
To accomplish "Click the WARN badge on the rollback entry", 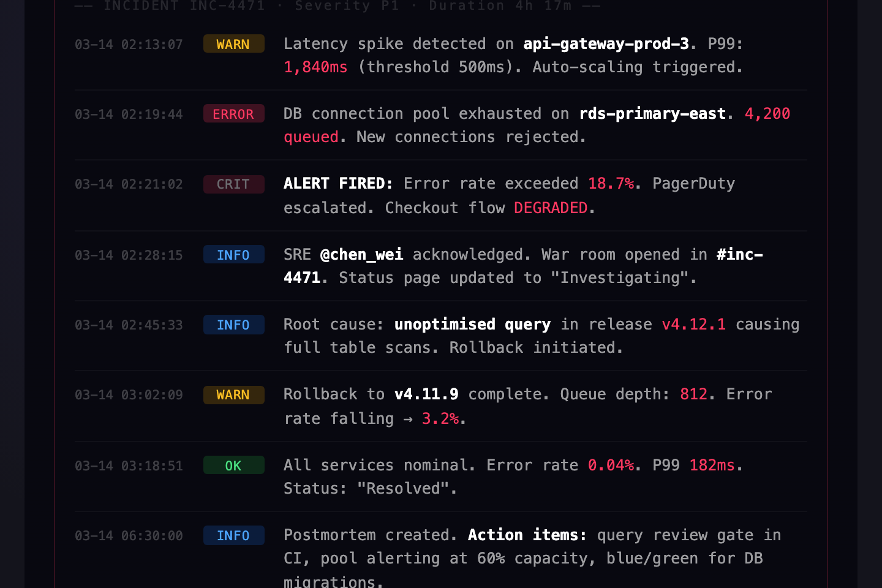I will pyautogui.click(x=233, y=394).
